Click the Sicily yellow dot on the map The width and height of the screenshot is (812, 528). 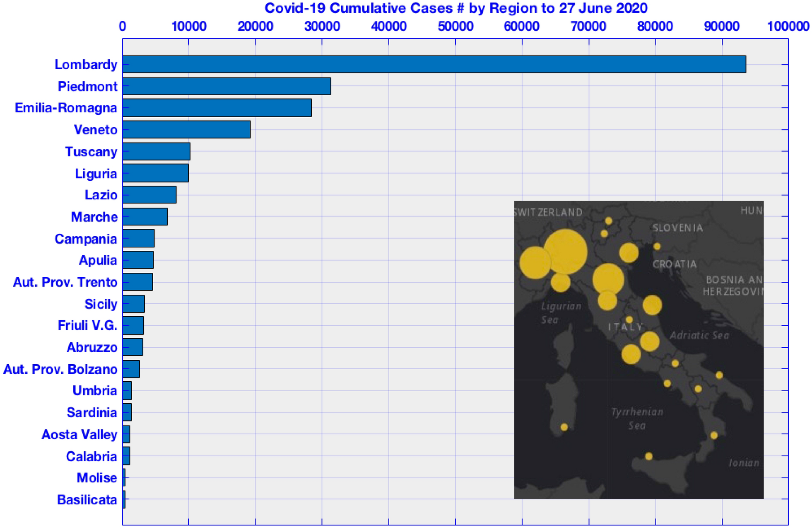pos(649,456)
